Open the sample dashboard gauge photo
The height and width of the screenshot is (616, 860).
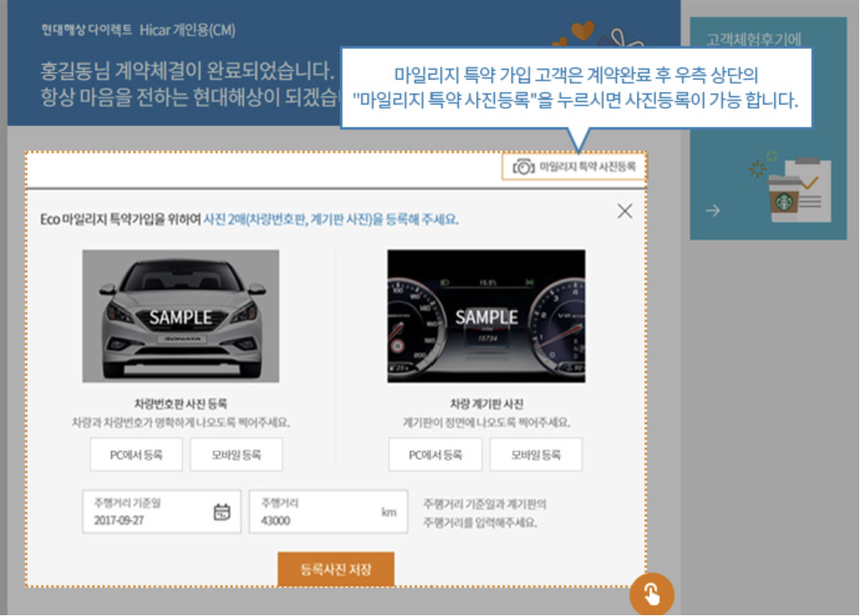pyautogui.click(x=486, y=316)
